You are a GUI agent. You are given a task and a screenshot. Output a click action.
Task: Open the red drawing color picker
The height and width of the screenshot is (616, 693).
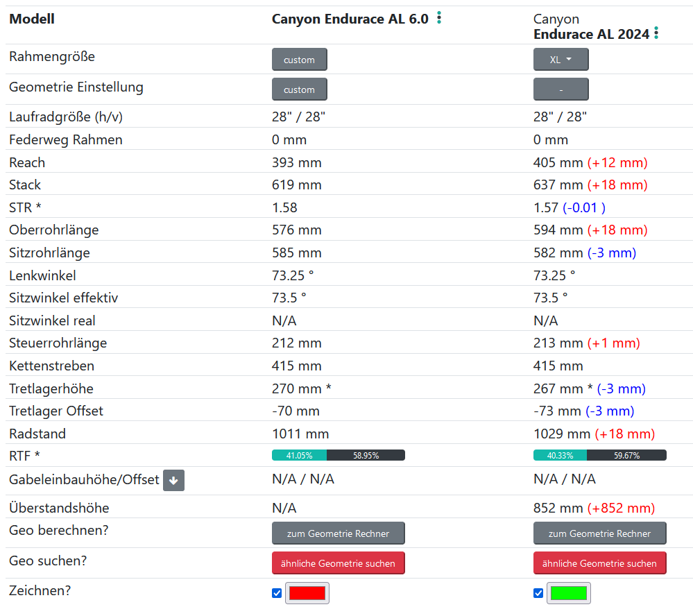(307, 593)
